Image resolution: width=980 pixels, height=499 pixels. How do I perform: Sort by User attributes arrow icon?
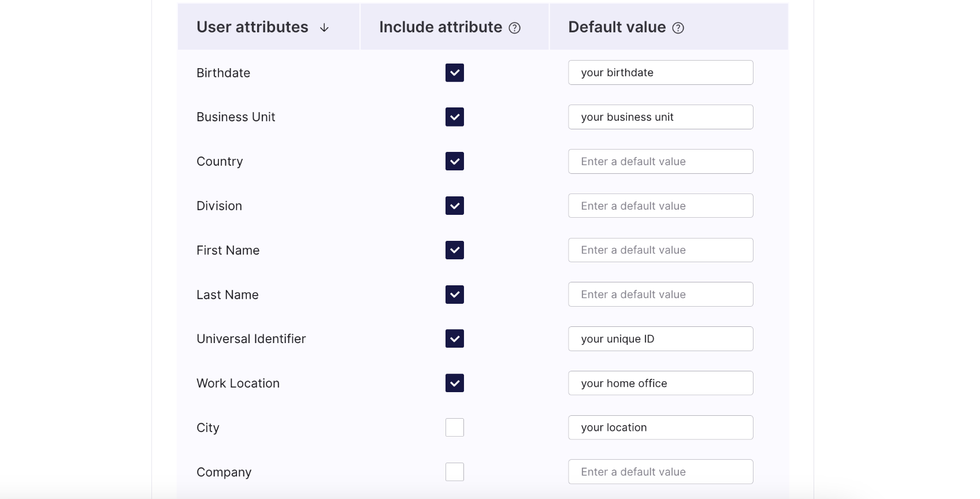324,28
